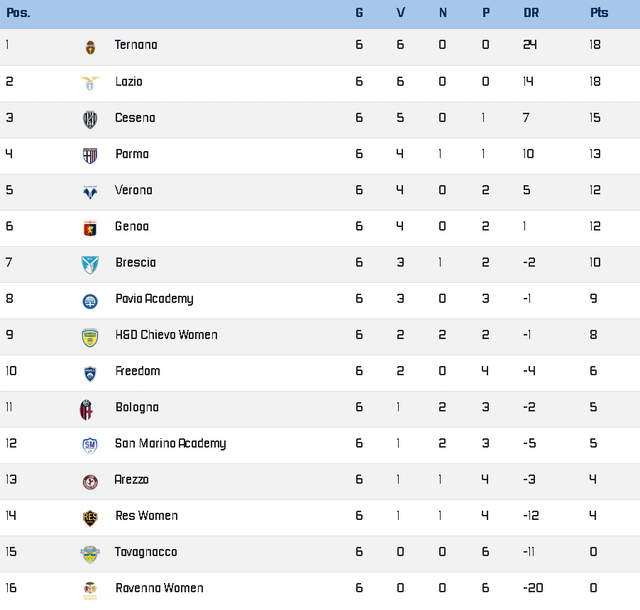Click the Arezzo club crest icon
The height and width of the screenshot is (610, 640).
[90, 481]
